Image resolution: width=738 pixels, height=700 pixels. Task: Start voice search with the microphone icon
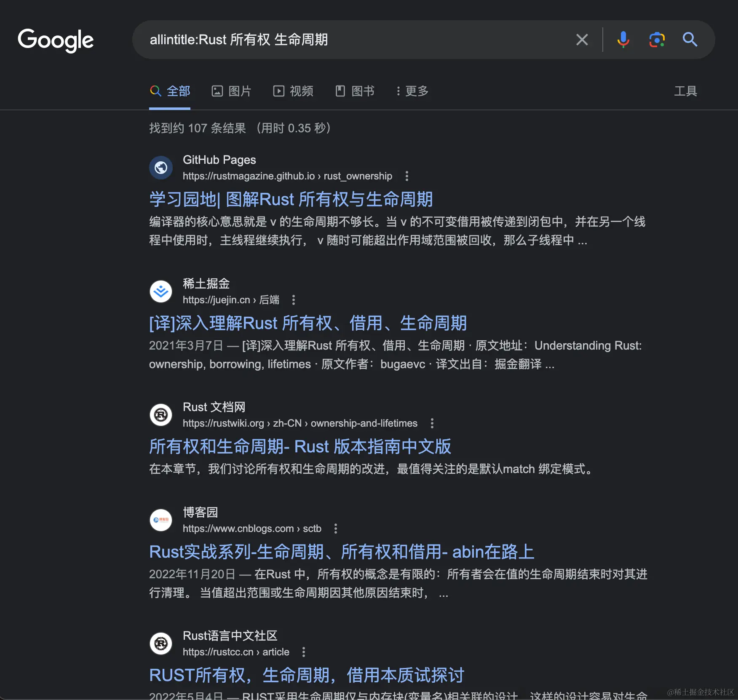[x=623, y=40]
